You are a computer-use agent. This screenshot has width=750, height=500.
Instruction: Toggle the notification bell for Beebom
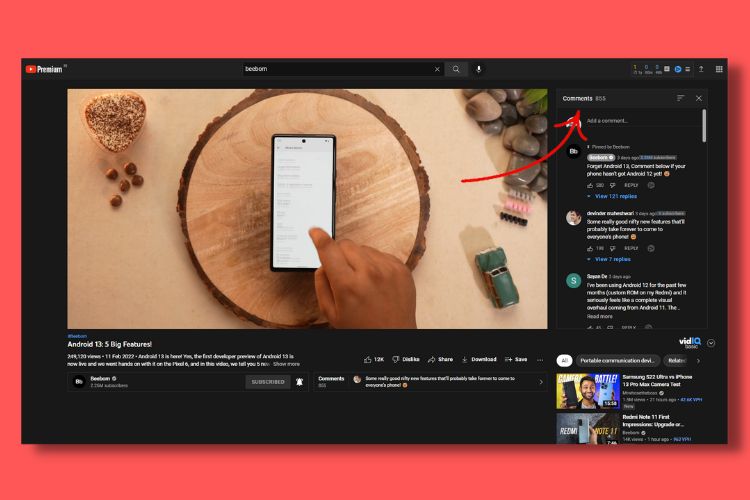pyautogui.click(x=299, y=381)
